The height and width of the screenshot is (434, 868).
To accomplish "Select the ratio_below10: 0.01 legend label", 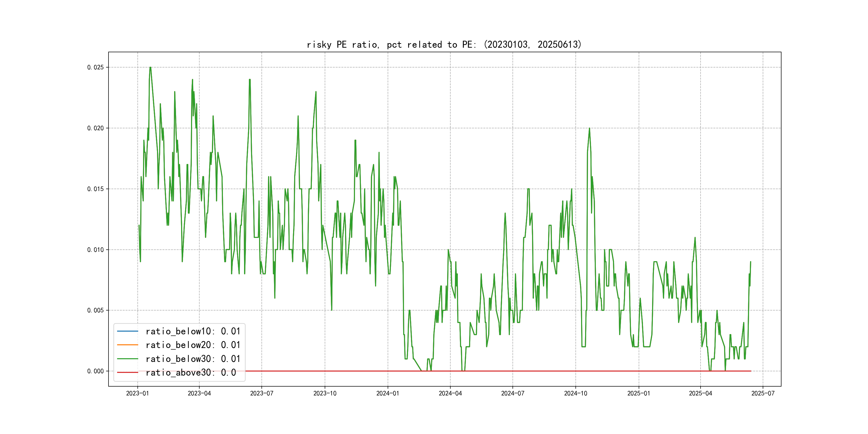I will 193,331.
